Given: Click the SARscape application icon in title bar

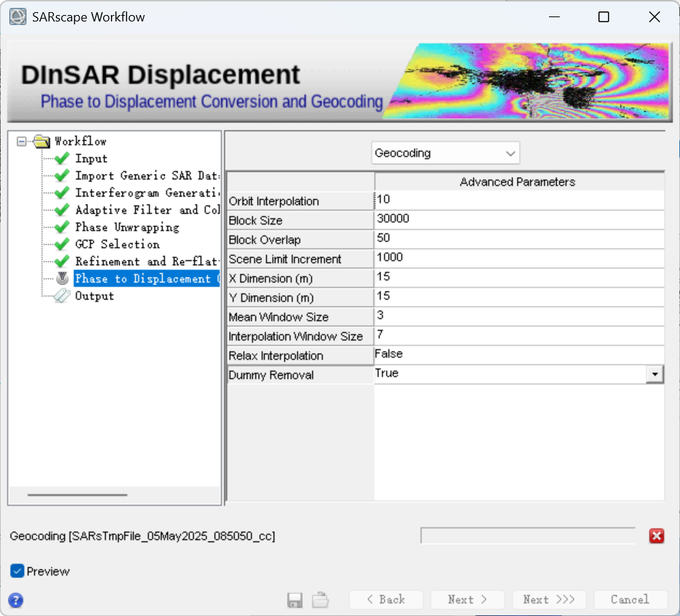Looking at the screenshot, I should tap(18, 17).
